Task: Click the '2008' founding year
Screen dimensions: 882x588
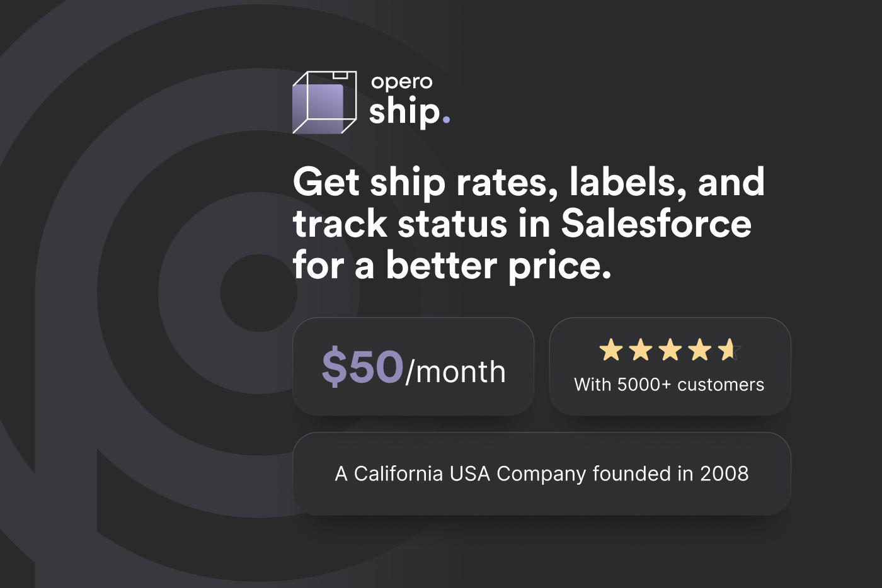Action: (724, 473)
